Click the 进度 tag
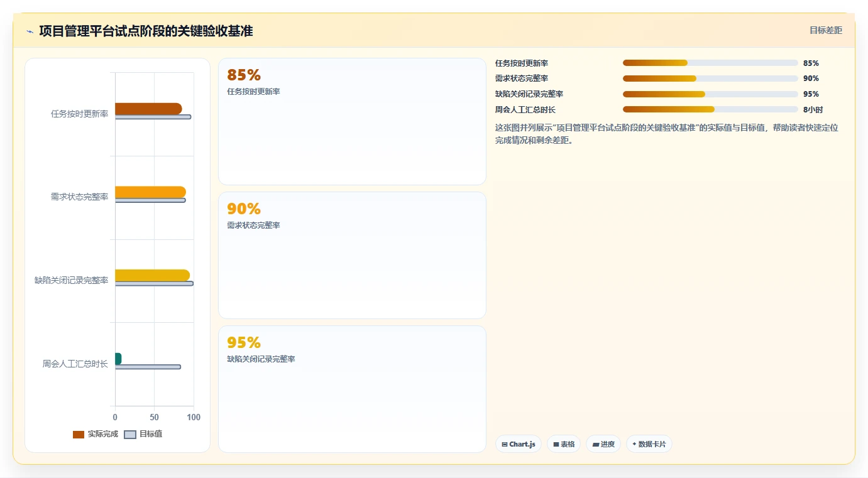The image size is (868, 478). (x=603, y=444)
